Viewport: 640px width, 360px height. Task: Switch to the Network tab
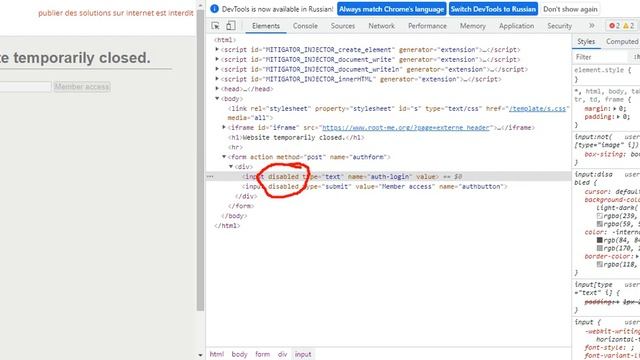tap(381, 26)
